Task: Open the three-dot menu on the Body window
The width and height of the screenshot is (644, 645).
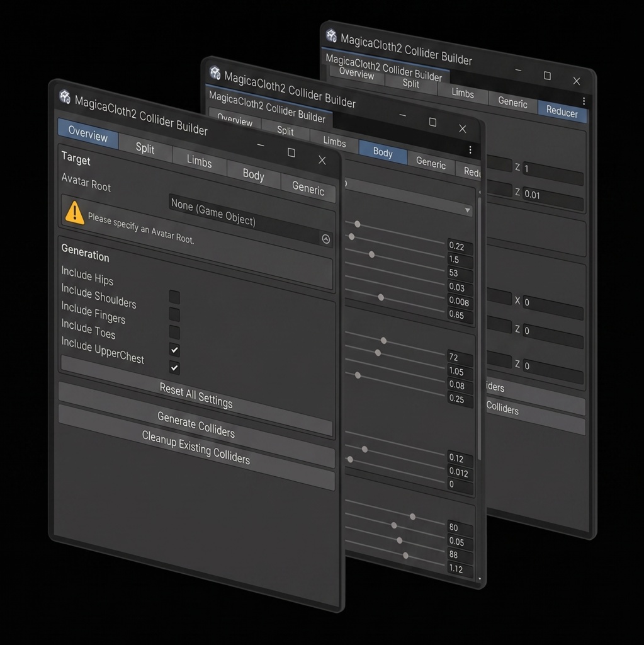Action: tap(470, 150)
